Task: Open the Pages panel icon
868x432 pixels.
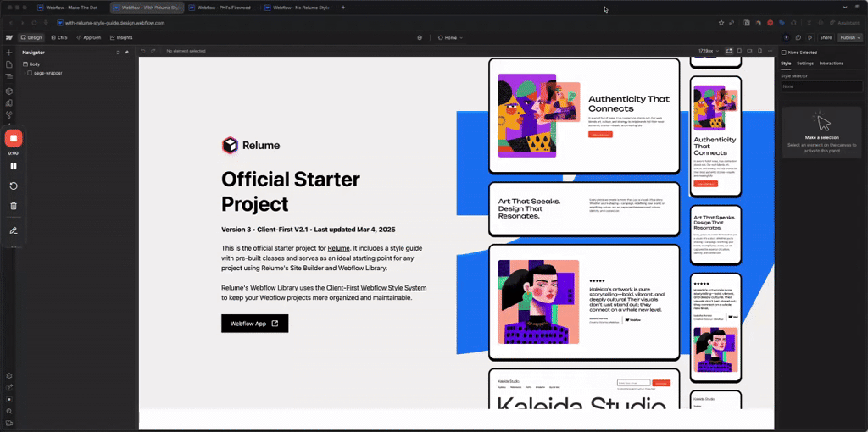Action: coord(8,64)
